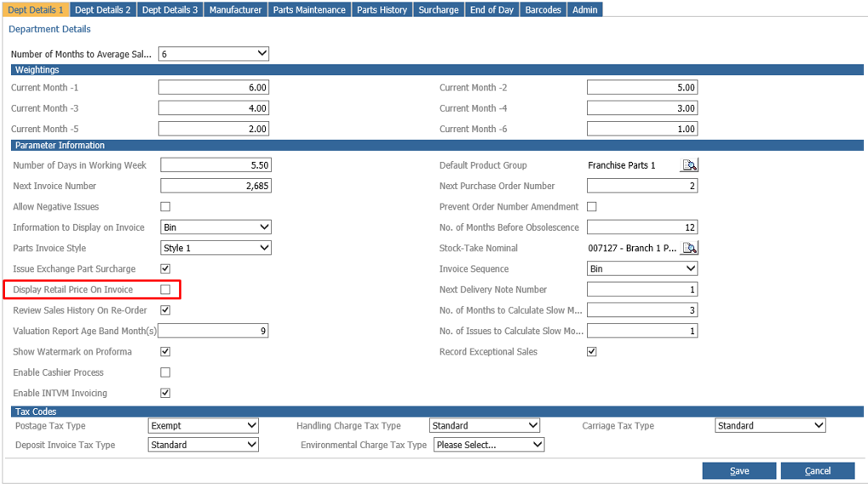Screen dimensions: 868x484
Task: Switch to Dept Details 2 tab
Action: click(103, 9)
